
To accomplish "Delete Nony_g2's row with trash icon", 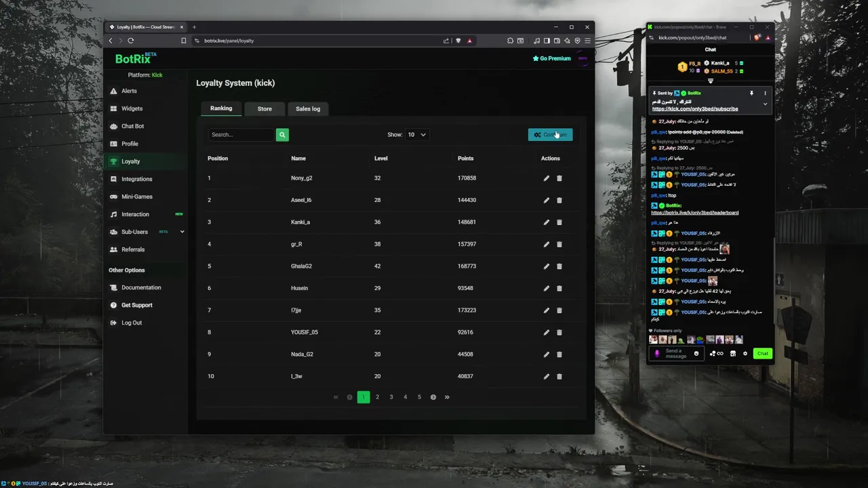I will pos(559,178).
